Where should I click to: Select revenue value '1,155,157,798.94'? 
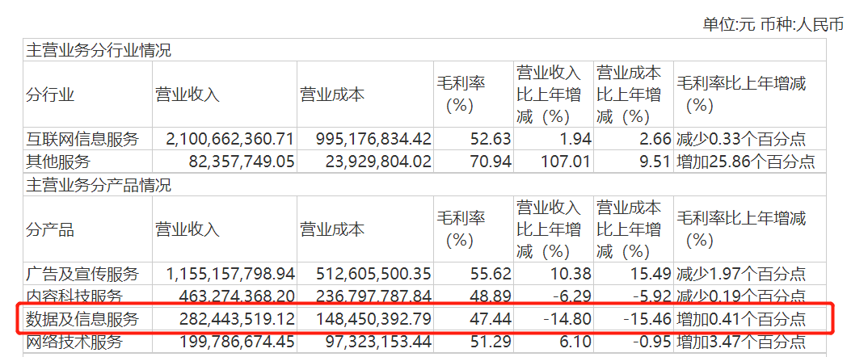(230, 274)
